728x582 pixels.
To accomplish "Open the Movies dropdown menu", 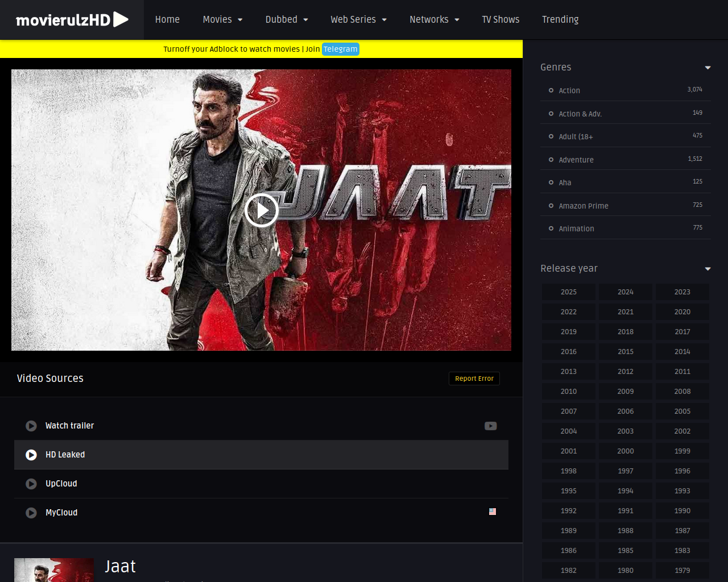I will tap(222, 19).
